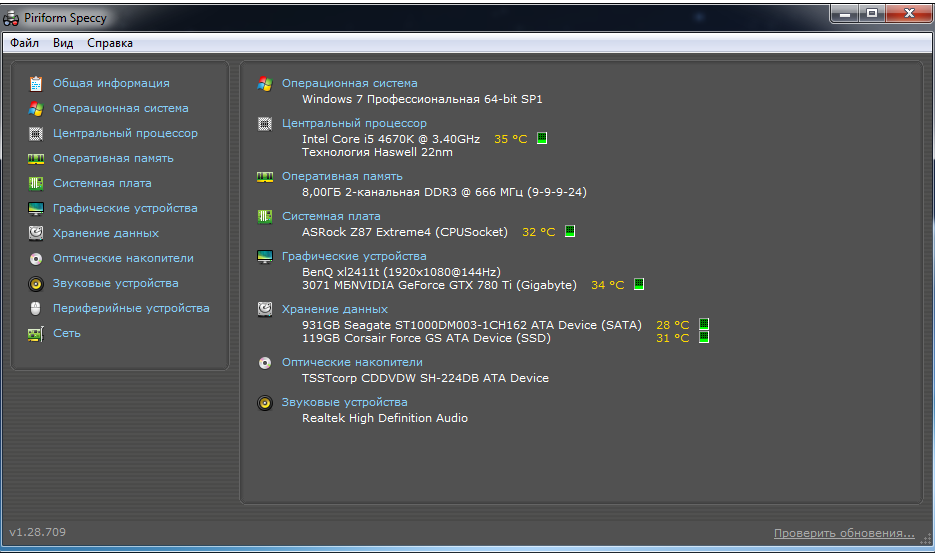Select Операционная система in sidebar

pos(120,109)
